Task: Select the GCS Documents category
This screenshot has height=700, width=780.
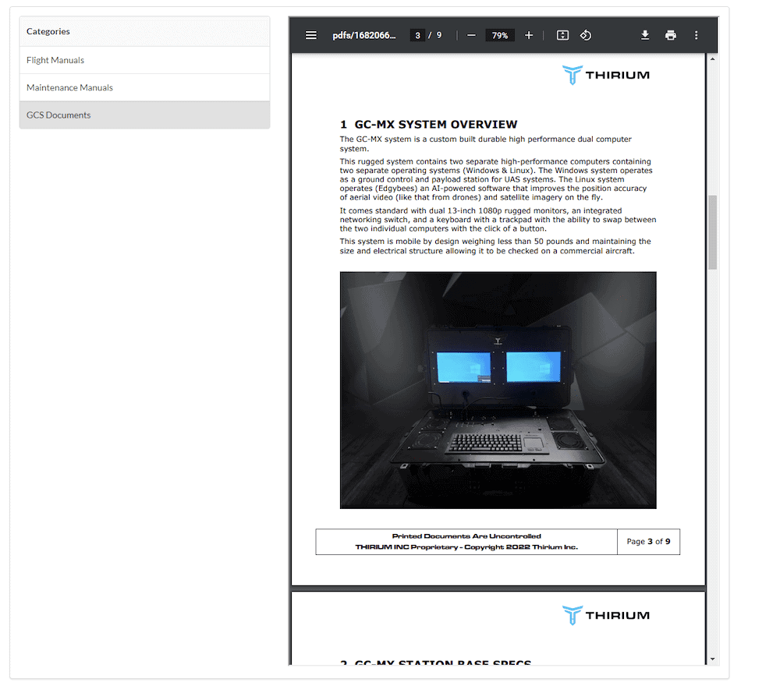Action: tap(145, 115)
